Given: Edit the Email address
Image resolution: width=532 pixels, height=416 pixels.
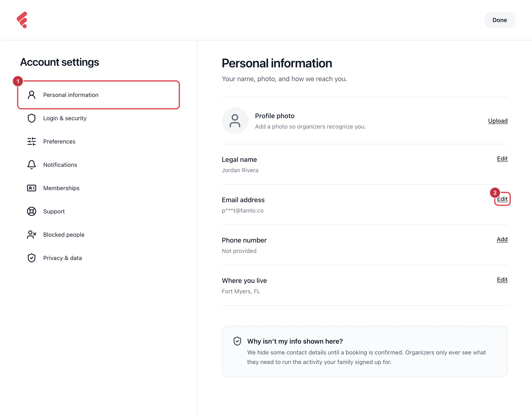Looking at the screenshot, I should pos(502,199).
